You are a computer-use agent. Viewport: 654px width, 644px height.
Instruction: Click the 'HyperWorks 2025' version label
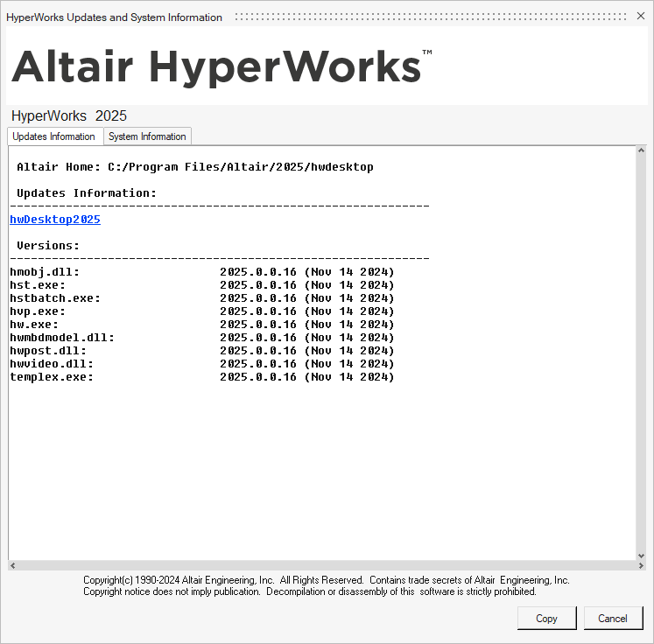pos(69,115)
